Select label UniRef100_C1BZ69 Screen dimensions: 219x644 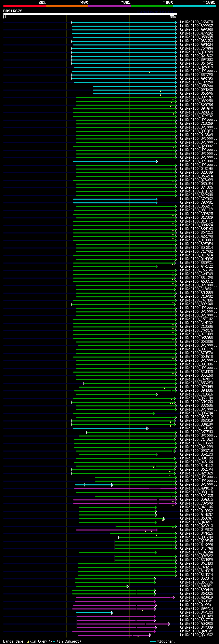point(196,123)
